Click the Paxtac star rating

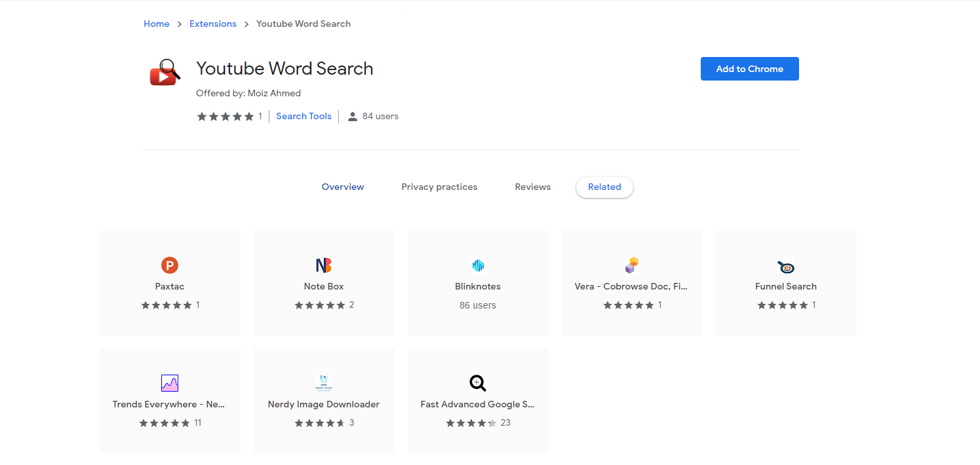167,305
